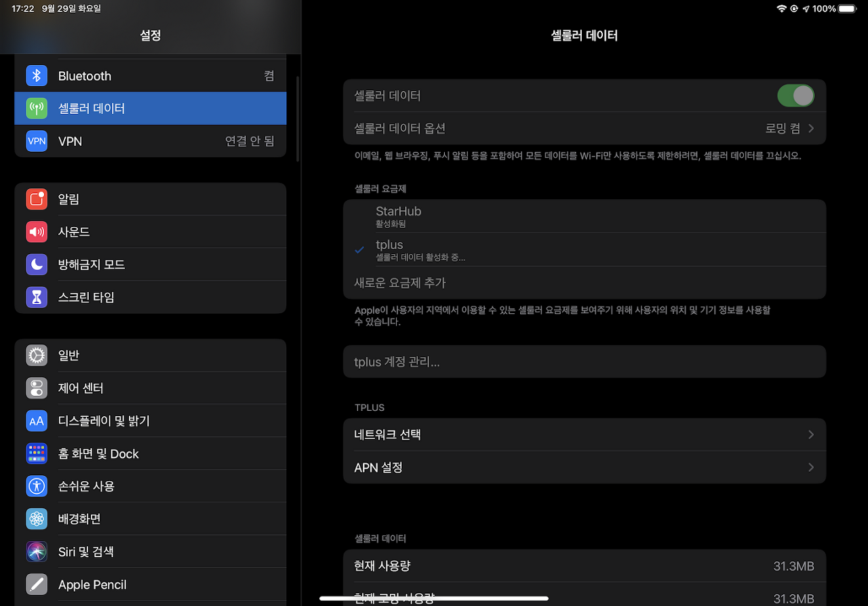Tap the 배경화면 flower icon
The width and height of the screenshot is (868, 606).
pos(37,519)
